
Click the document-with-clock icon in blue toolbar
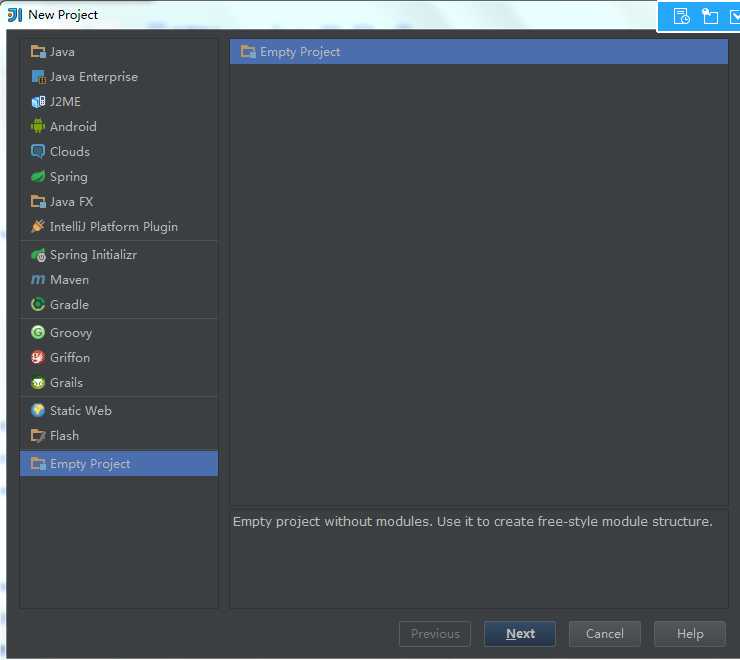coord(681,16)
